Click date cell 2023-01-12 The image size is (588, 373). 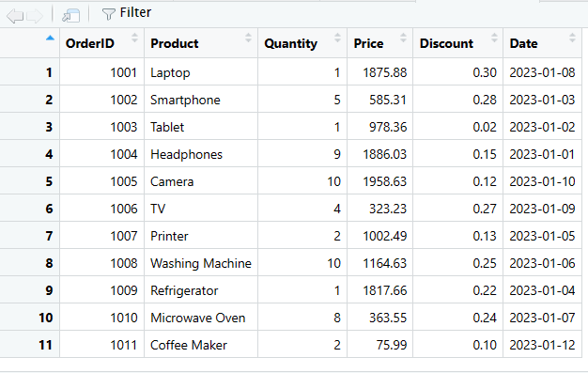pyautogui.click(x=542, y=345)
